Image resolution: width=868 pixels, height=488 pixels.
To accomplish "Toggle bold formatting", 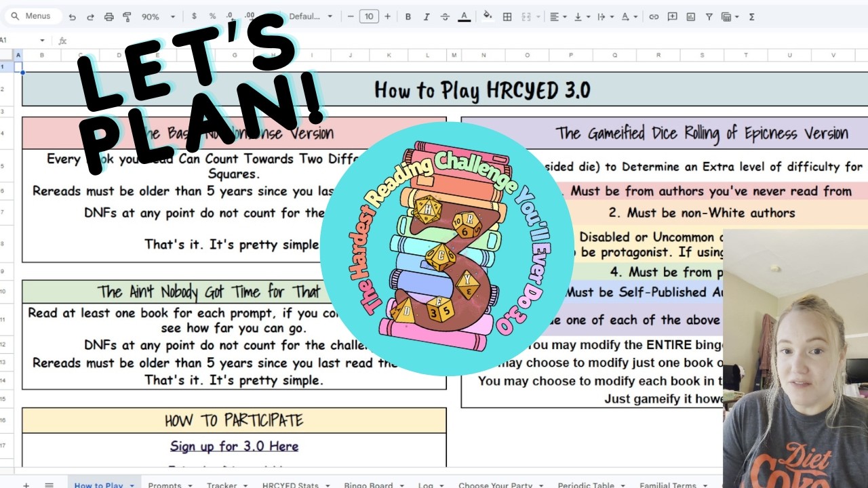I will click(408, 16).
